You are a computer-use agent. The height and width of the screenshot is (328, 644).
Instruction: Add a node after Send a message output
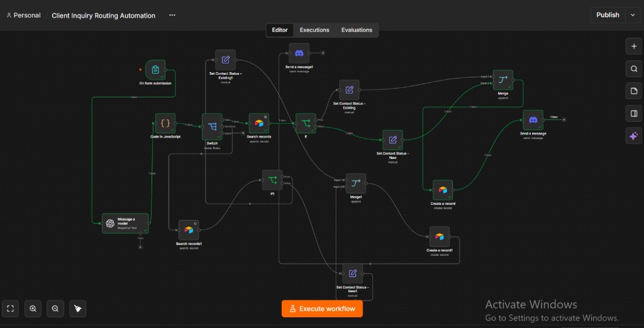(564, 119)
